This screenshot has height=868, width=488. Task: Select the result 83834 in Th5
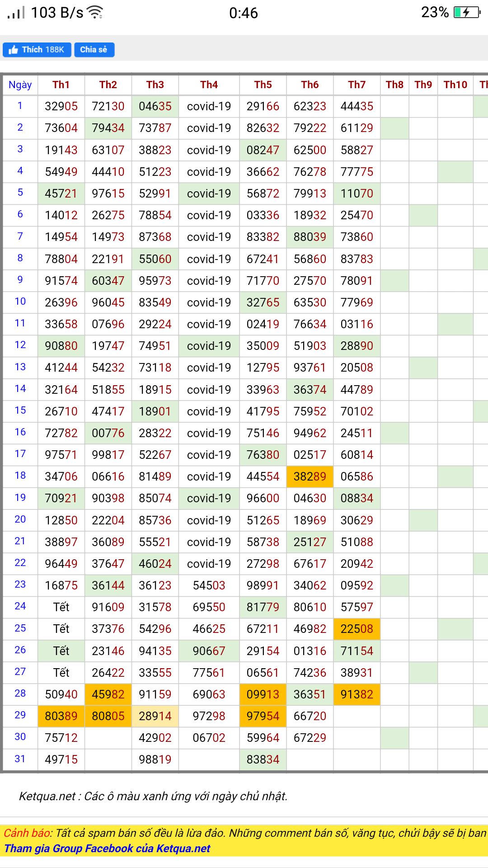pos(263,759)
